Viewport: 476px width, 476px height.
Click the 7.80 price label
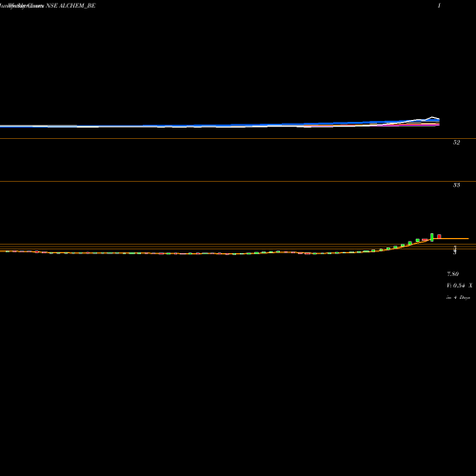click(x=453, y=274)
